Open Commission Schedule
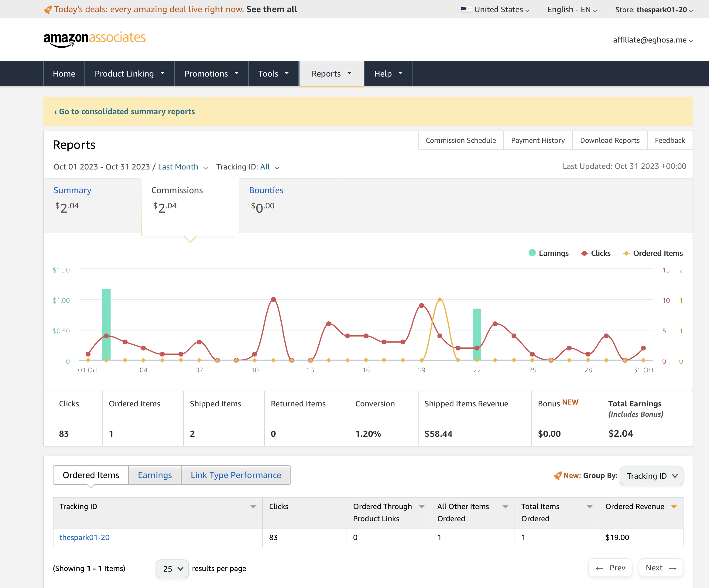Image resolution: width=709 pixels, height=588 pixels. coord(461,140)
